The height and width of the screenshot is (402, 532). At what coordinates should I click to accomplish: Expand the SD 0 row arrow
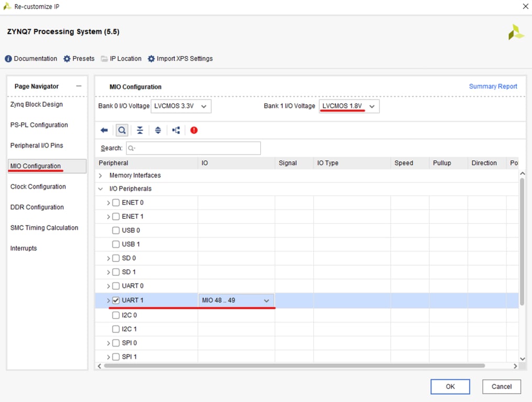(x=108, y=259)
